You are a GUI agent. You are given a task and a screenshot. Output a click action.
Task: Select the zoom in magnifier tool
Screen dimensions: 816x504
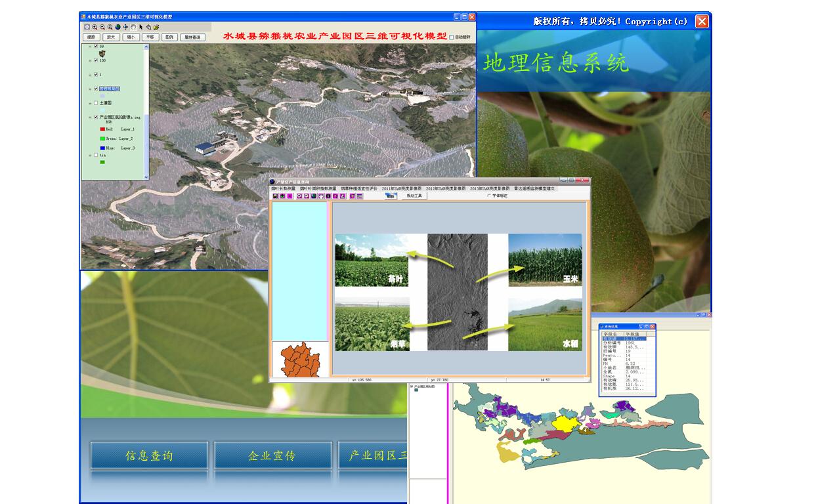tap(95, 27)
